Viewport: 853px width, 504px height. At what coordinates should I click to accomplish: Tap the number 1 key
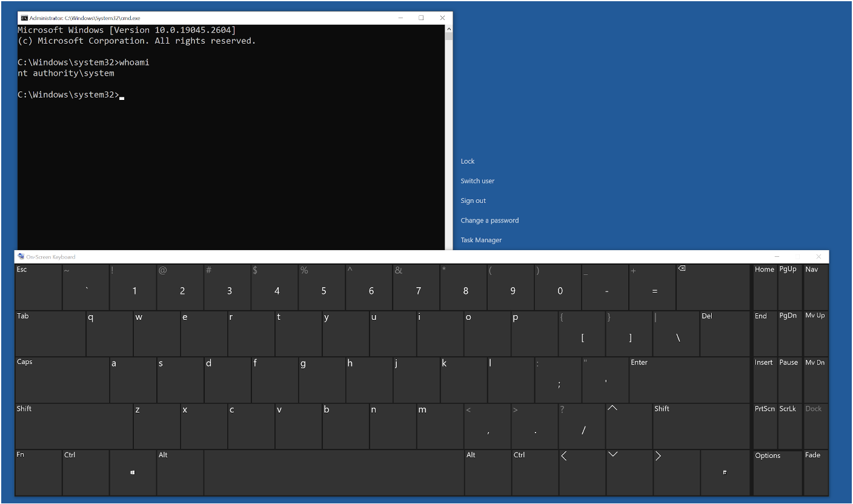click(133, 287)
